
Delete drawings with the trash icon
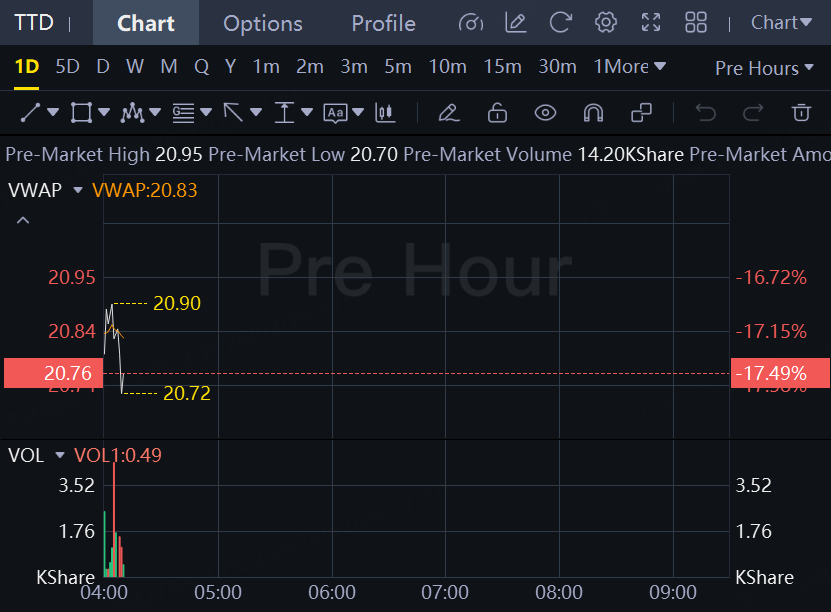click(801, 113)
